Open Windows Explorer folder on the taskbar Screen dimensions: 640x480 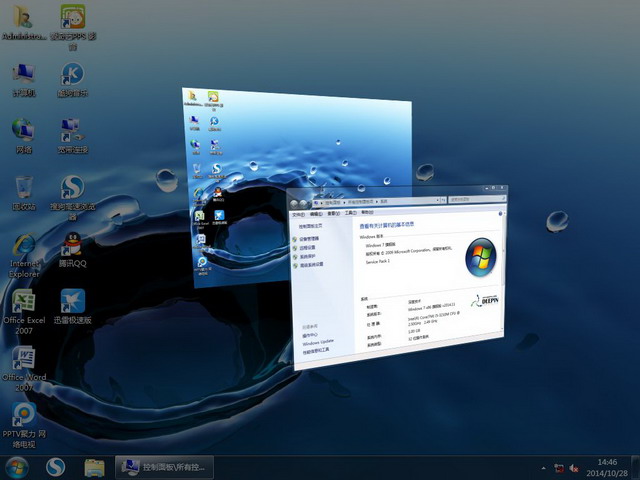coord(94,468)
